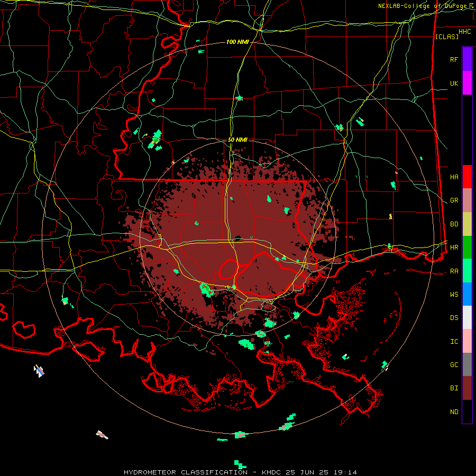Pick the dark green HR legend swatch
Viewport: 476px width, 476px height.
[467, 248]
